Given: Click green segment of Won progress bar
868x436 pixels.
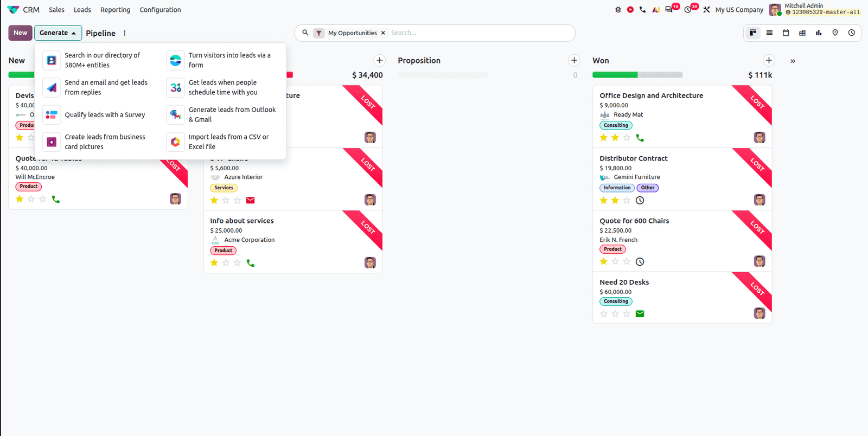Looking at the screenshot, I should pyautogui.click(x=615, y=75).
